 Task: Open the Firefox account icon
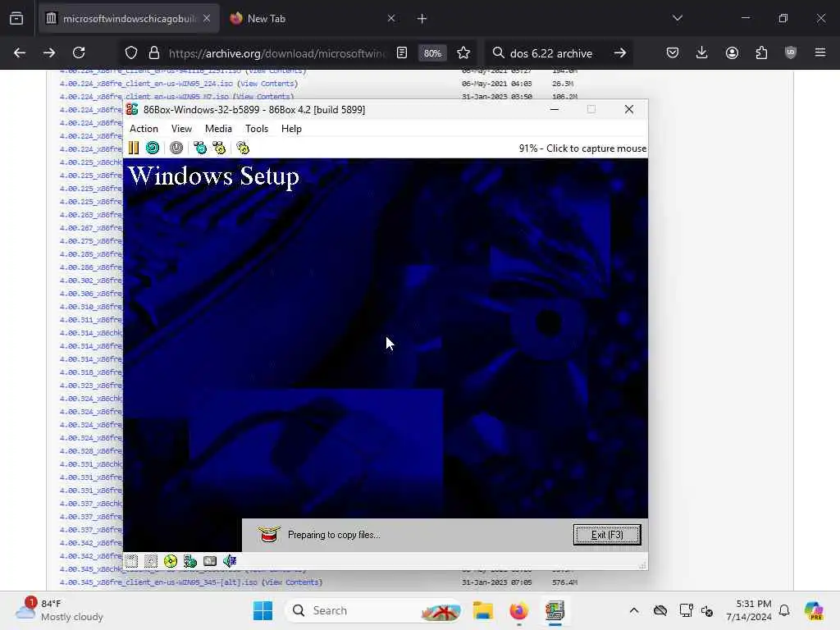[732, 52]
